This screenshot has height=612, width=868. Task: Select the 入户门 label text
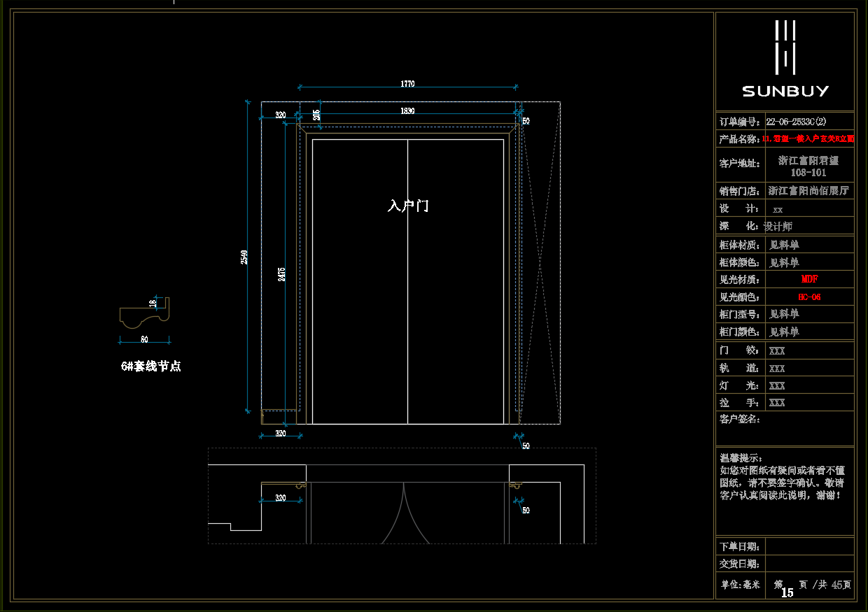[407, 206]
